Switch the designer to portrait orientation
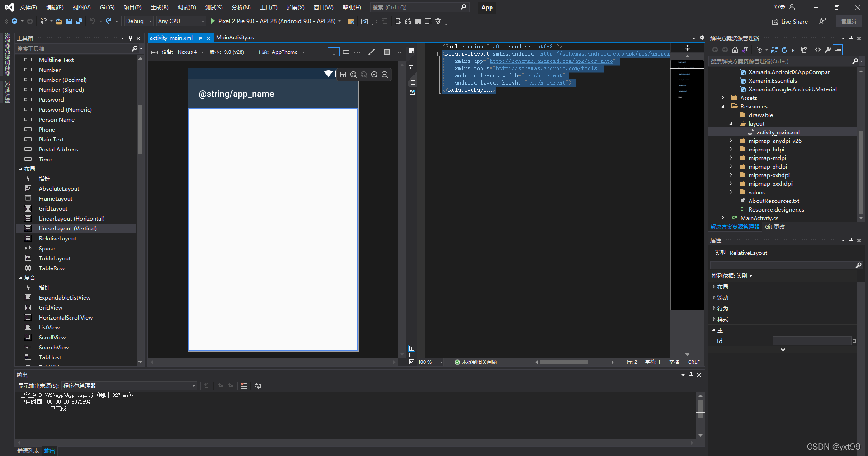868x456 pixels. pos(333,52)
